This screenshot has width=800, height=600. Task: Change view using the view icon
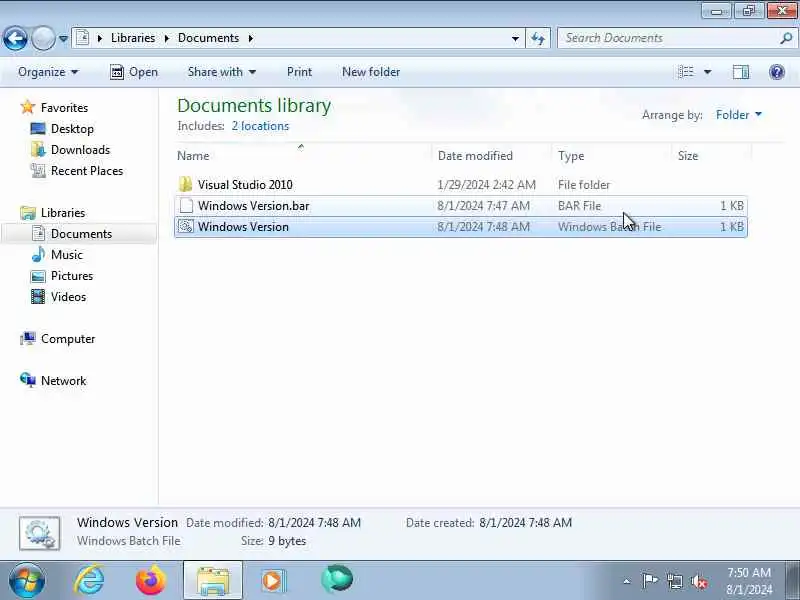click(686, 72)
